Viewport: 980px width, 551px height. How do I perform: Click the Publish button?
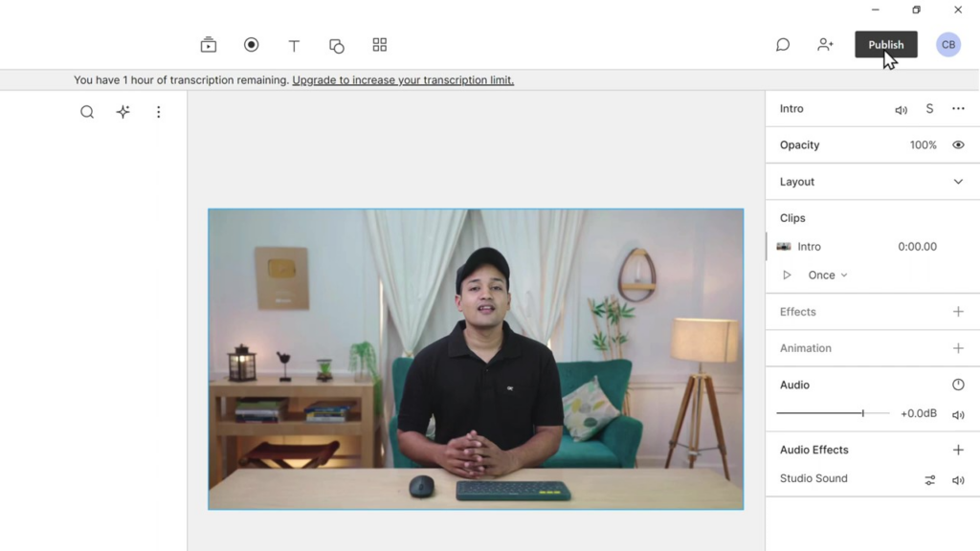click(885, 44)
